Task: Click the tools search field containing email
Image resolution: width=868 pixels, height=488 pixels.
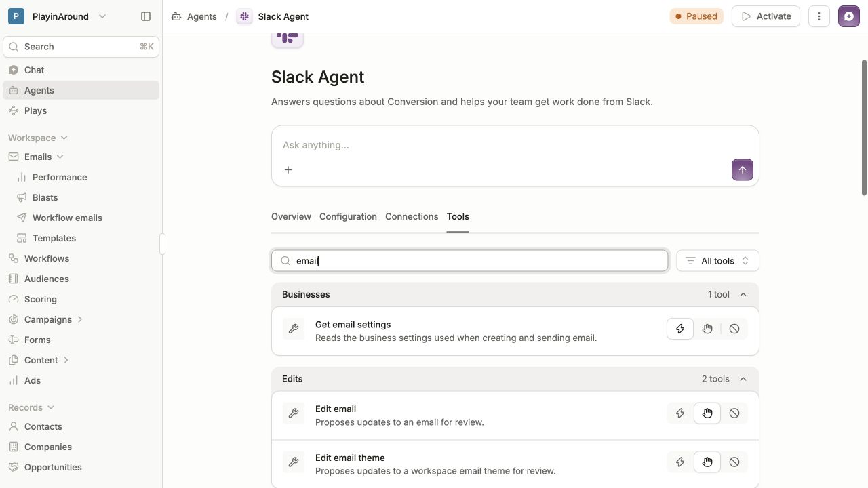Action: pos(470,261)
